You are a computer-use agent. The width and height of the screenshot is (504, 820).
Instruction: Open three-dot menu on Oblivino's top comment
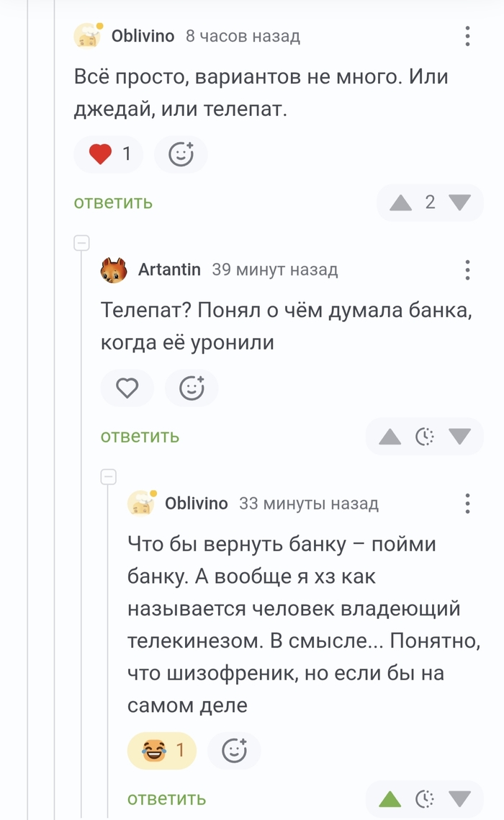coord(467,36)
